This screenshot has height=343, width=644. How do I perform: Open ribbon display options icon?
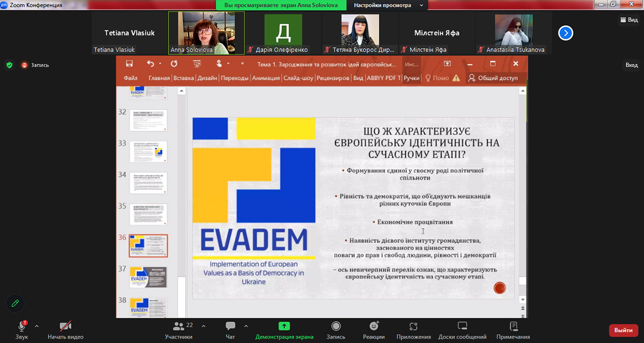pyautogui.click(x=447, y=64)
